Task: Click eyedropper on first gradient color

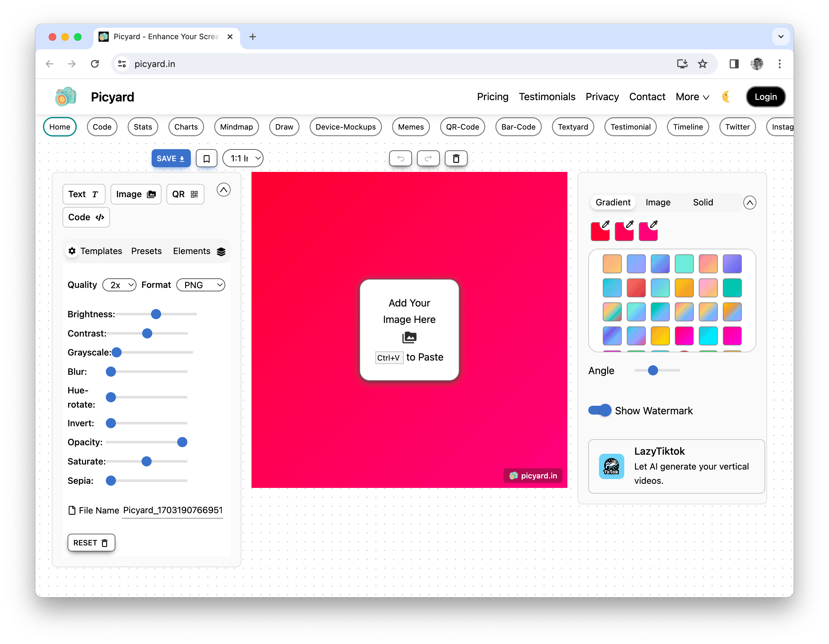Action: pos(606,224)
